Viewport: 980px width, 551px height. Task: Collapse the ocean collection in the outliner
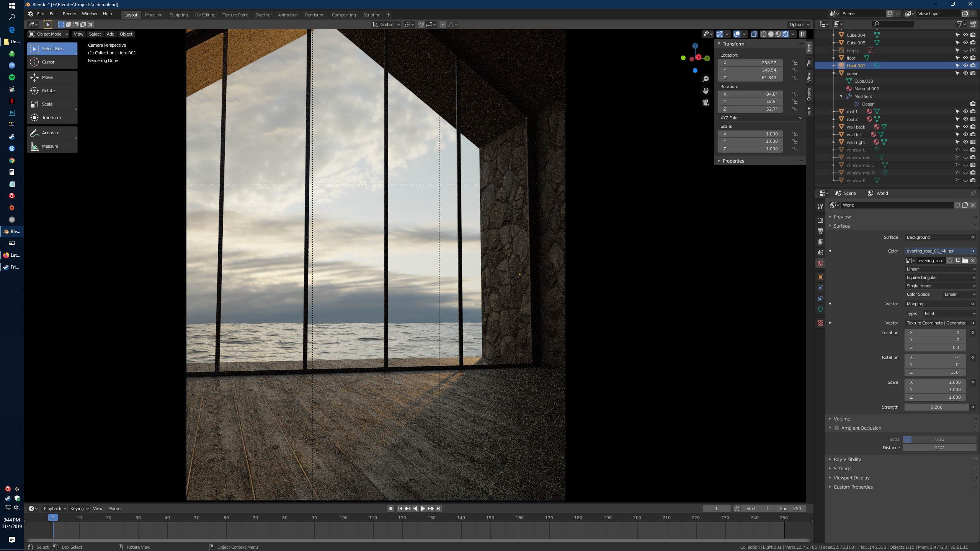click(x=833, y=73)
